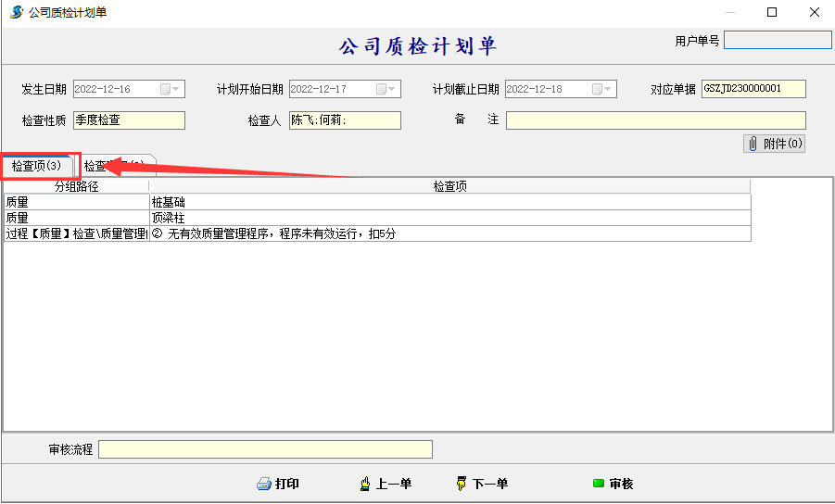Click the 检查人 field with 陈飞;何莉
This screenshot has height=504, width=835.
tap(345, 120)
